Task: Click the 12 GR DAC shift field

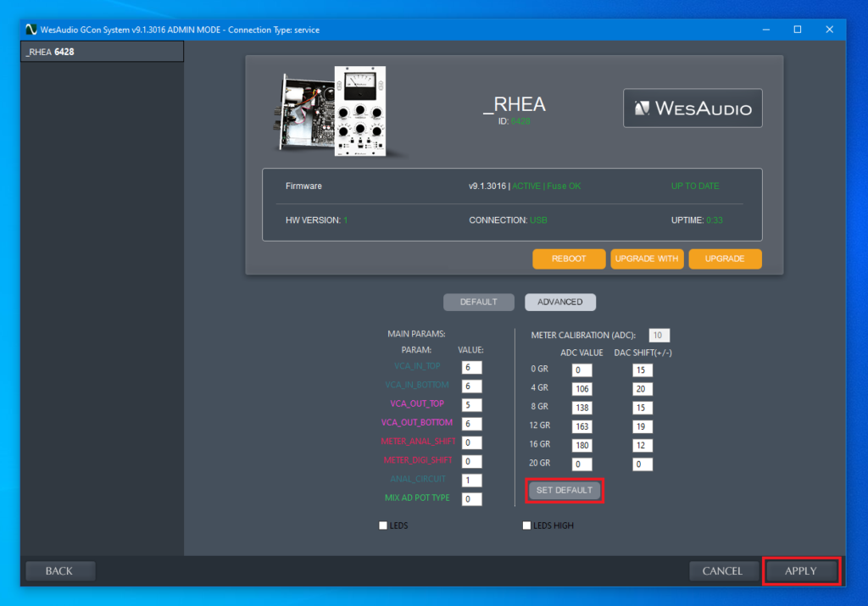Action: [x=643, y=426]
